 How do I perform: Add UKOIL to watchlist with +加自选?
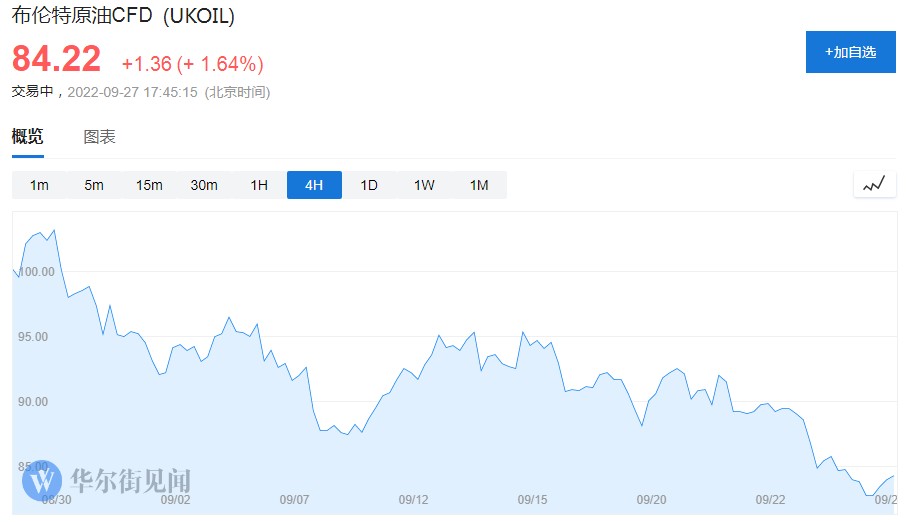tap(850, 52)
